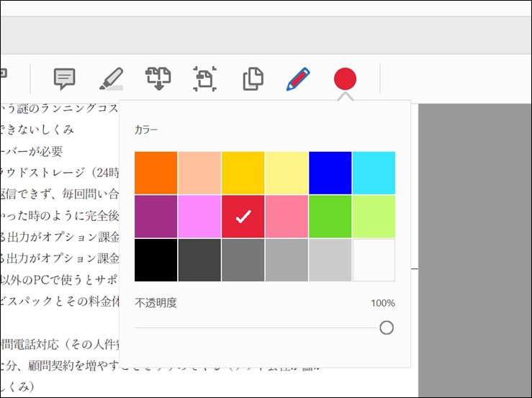Click the export pages download icon
The height and width of the screenshot is (398, 532).
(x=158, y=79)
